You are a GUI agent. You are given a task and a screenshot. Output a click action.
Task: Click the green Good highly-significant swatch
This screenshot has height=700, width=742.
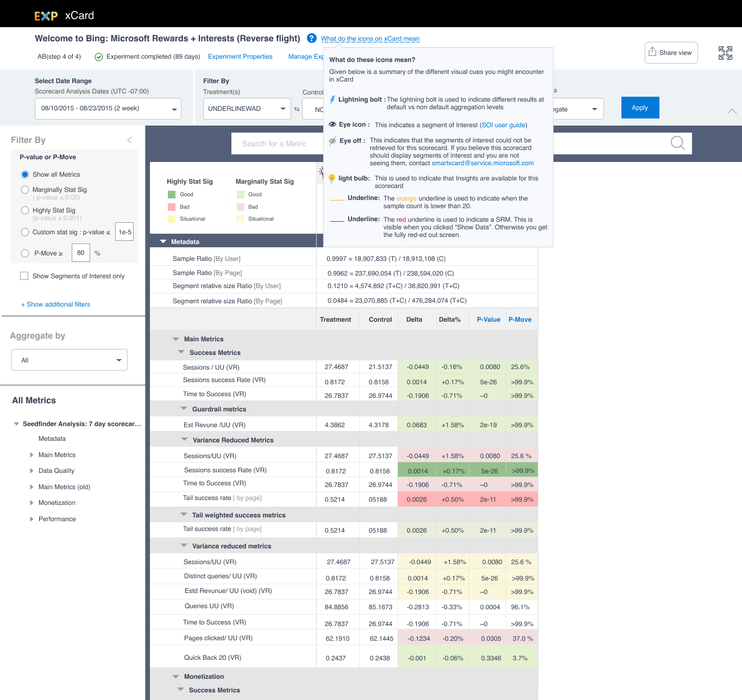172,195
